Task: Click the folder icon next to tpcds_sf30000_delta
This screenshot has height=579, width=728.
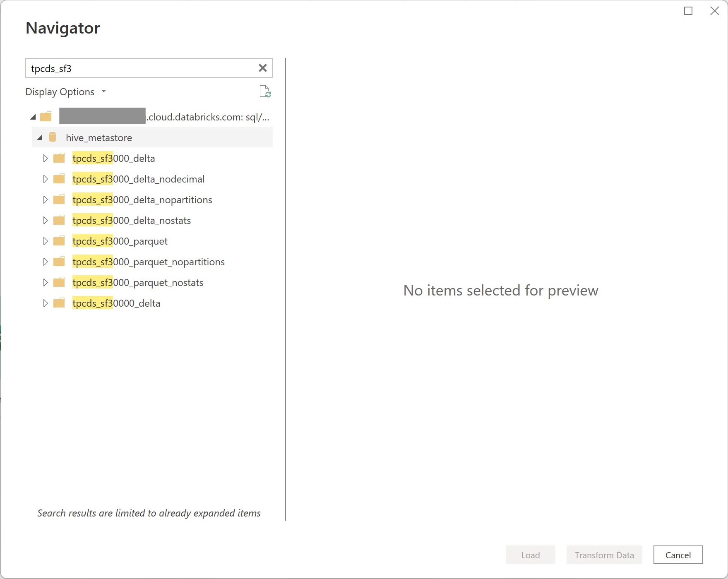Action: point(59,303)
